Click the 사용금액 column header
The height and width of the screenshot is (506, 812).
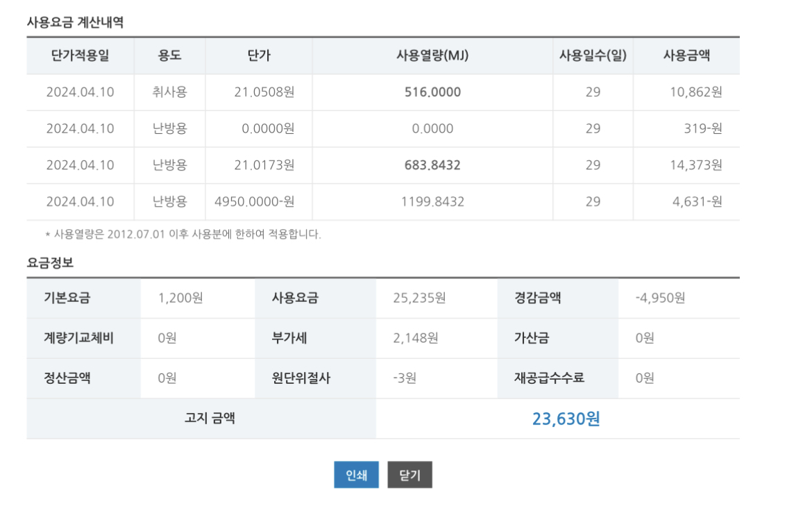coord(686,56)
